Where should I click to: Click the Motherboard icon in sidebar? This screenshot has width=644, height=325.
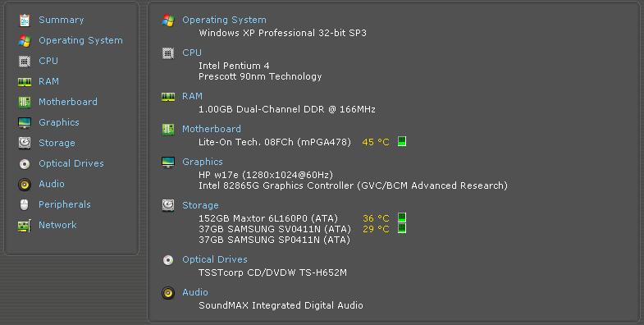pyautogui.click(x=25, y=102)
